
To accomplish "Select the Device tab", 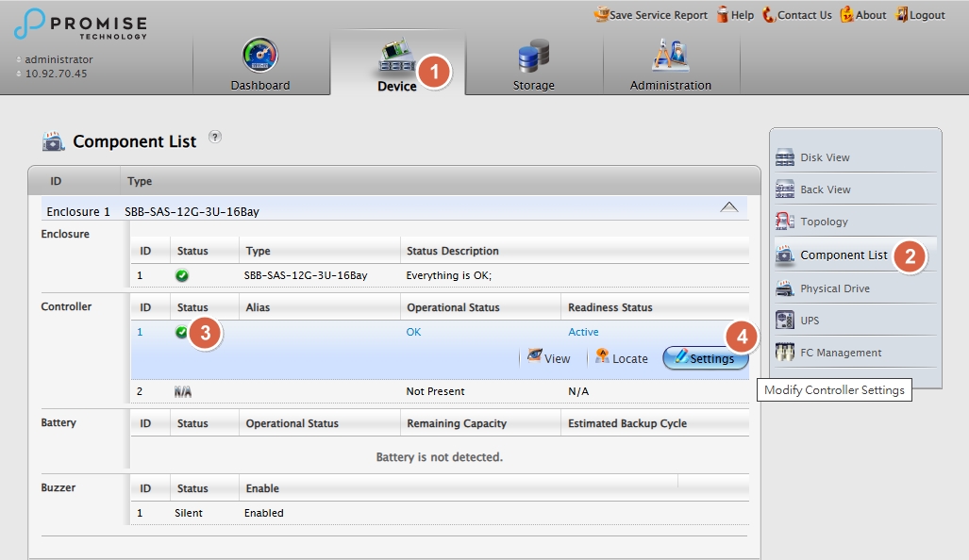I will (397, 66).
